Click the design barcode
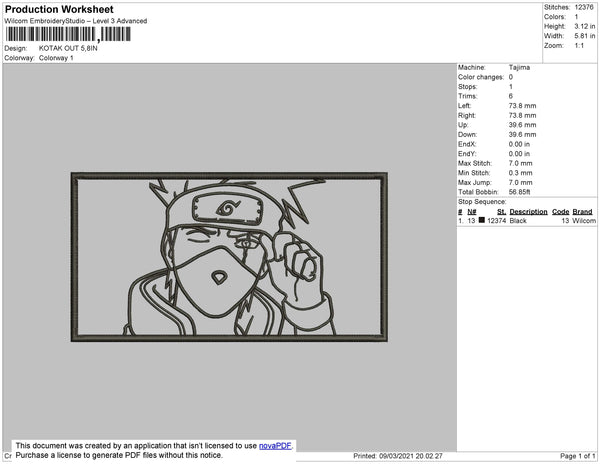Viewport: 600px width, 464px height. 68,34
